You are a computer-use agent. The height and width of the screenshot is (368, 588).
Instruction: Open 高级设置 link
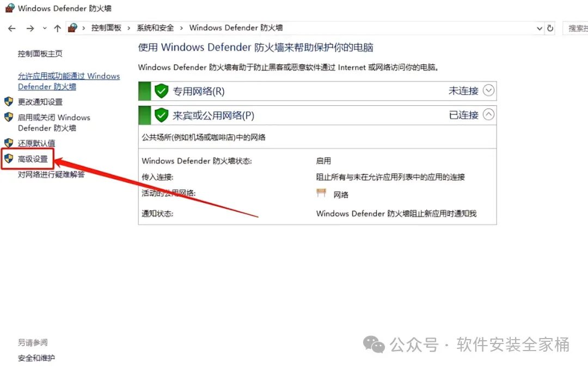33,159
